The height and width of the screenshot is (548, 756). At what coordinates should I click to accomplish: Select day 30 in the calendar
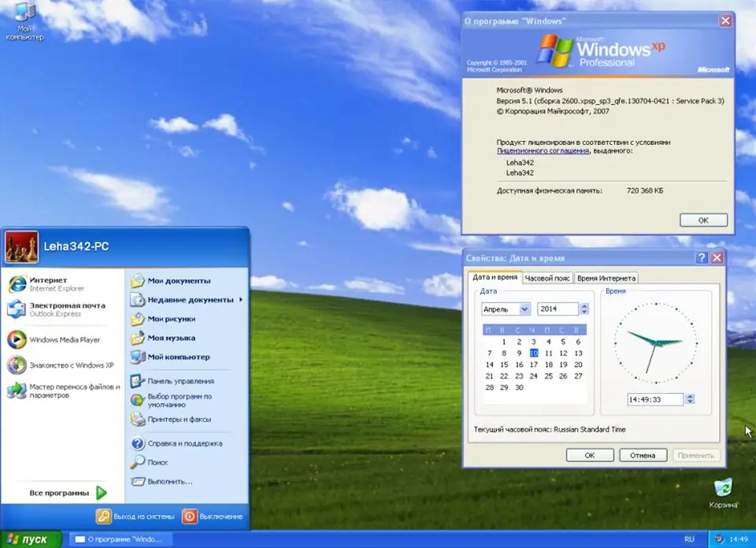[519, 387]
